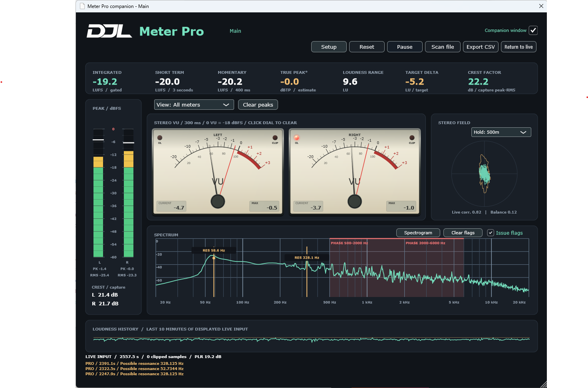The height and width of the screenshot is (388, 588).
Task: Click the log entry at 2247.9s
Action: pos(135,374)
